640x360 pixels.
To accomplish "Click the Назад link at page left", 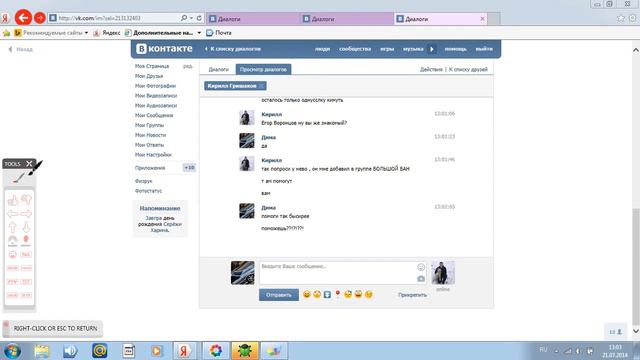I will (20, 49).
